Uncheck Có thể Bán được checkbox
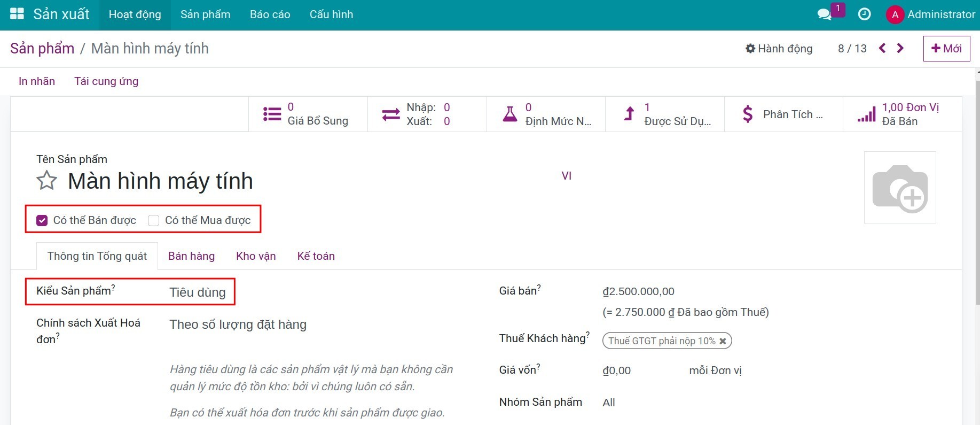 [x=42, y=220]
